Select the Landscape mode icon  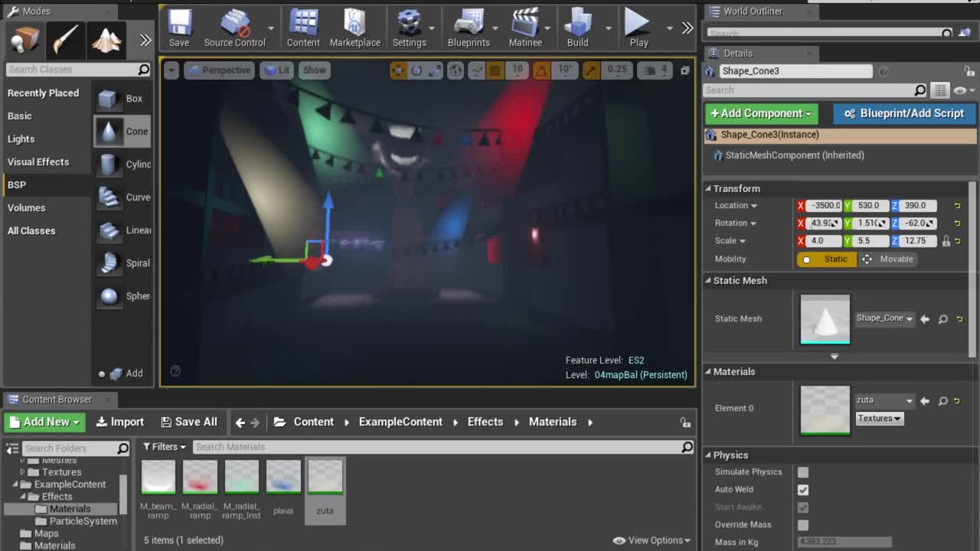106,40
